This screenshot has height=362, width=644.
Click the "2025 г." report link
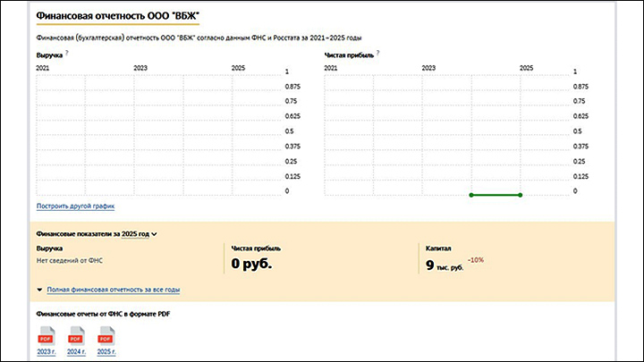tap(106, 353)
